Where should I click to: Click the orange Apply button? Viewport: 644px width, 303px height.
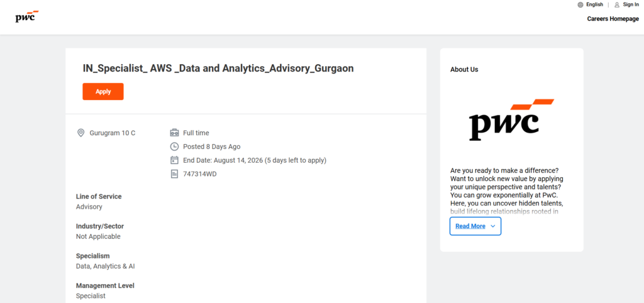coord(103,92)
